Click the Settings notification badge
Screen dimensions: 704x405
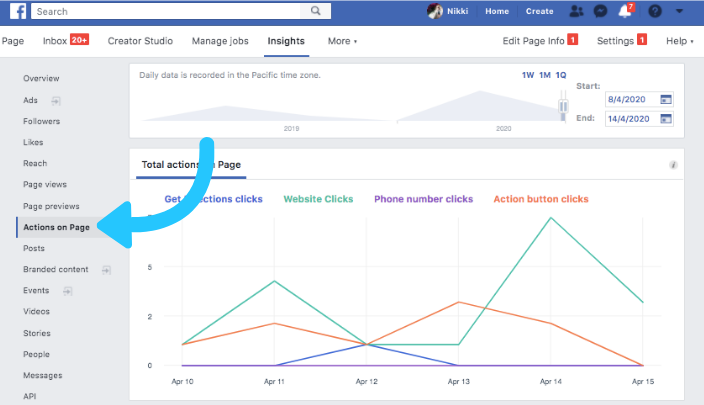[642, 40]
